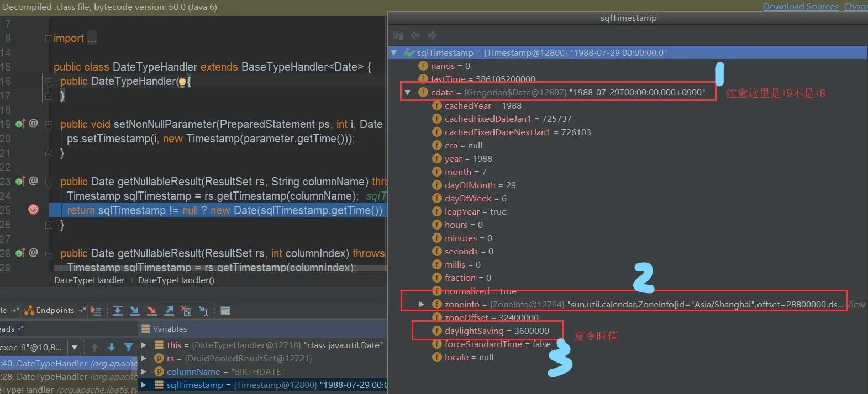Expand the rs variable in Variables
This screenshot has height=394, width=868.
[x=144, y=358]
